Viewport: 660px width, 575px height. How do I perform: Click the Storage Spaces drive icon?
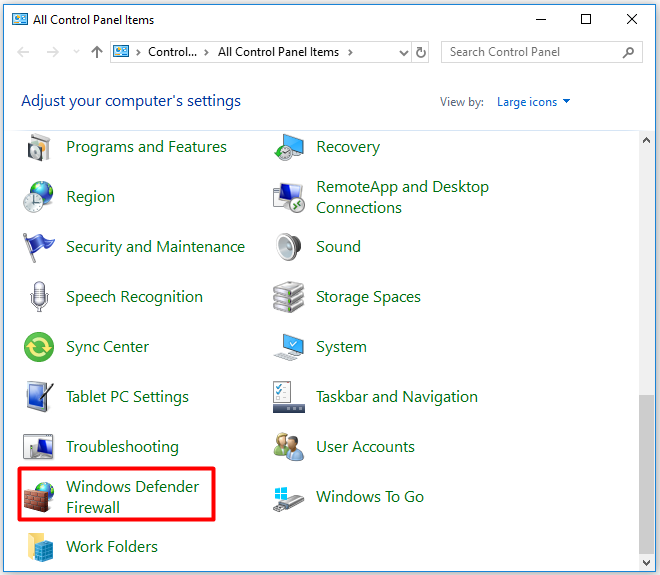(x=289, y=297)
